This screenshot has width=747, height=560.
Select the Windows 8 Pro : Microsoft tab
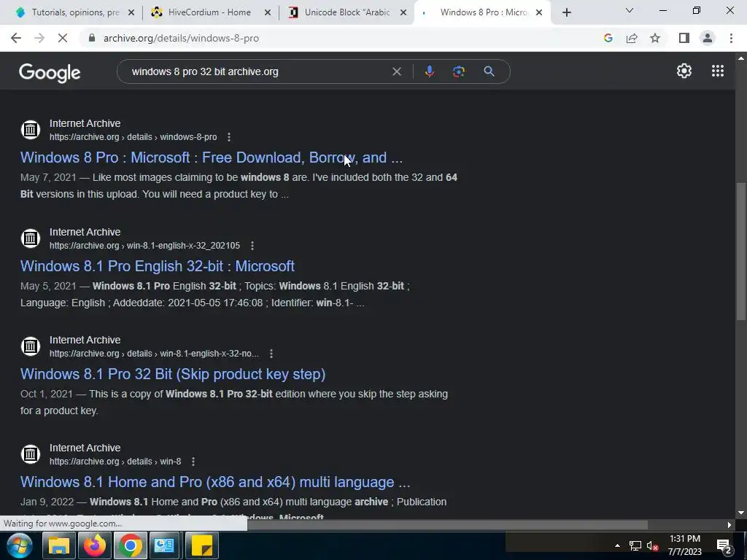483,12
